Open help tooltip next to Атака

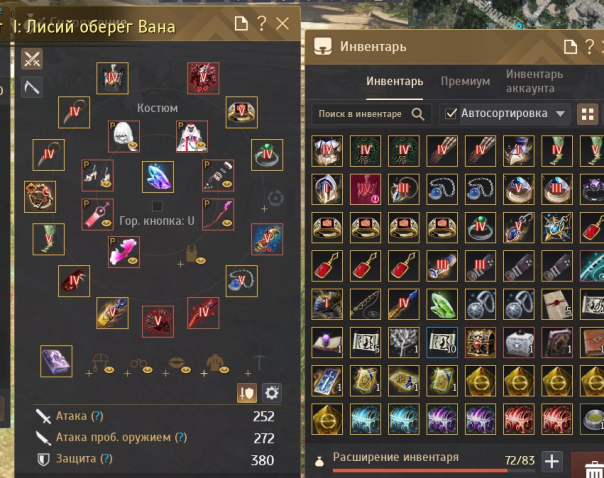click(x=97, y=416)
